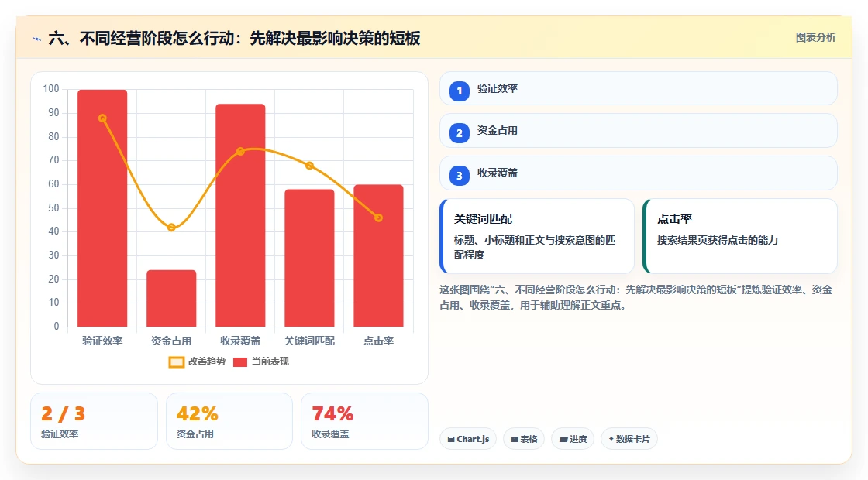Click the 图表分析 label in the header
This screenshot has height=480, width=868.
pyautogui.click(x=815, y=38)
